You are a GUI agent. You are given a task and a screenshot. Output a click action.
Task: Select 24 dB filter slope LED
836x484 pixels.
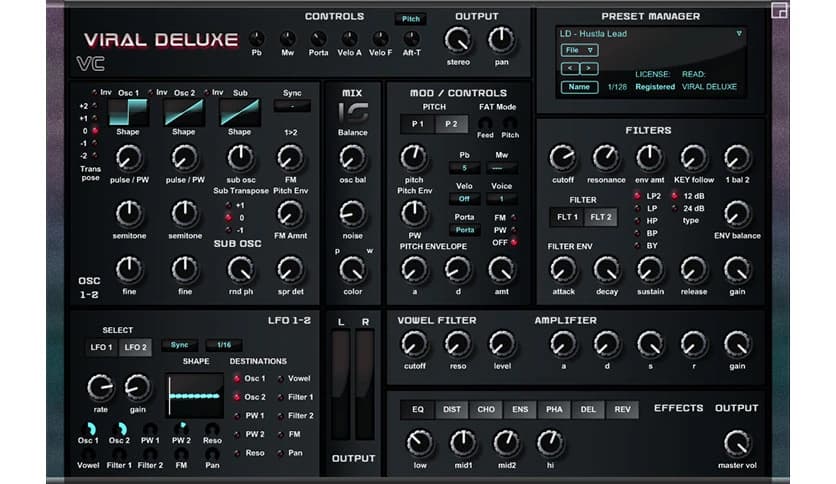coord(674,208)
